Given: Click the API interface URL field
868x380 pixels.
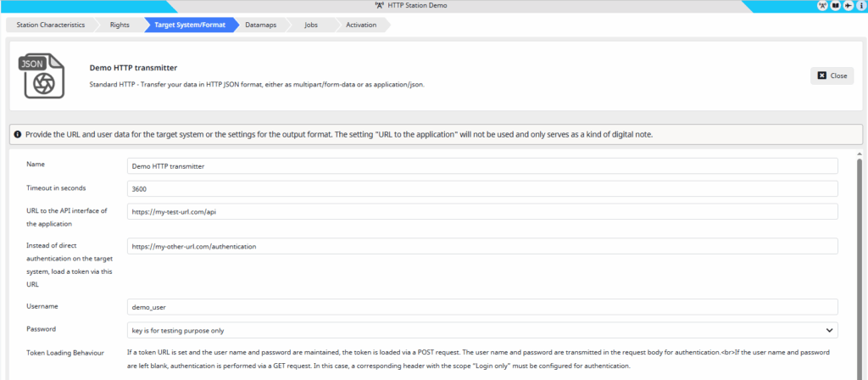Looking at the screenshot, I should click(482, 211).
